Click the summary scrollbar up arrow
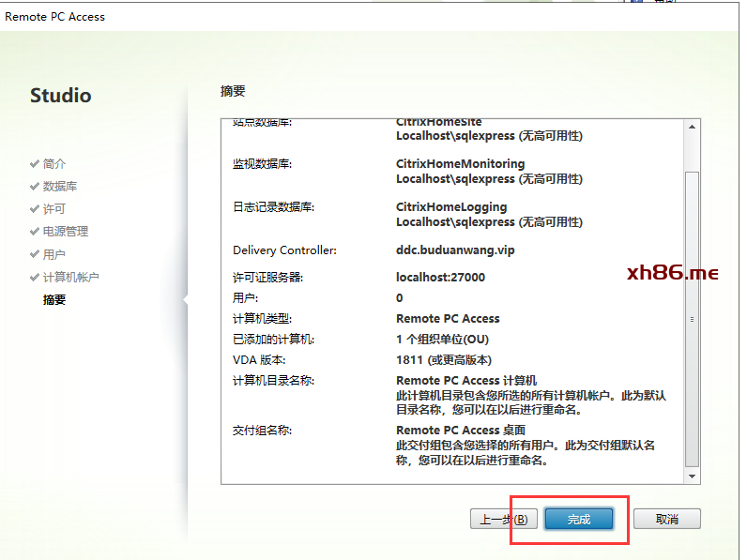The width and height of the screenshot is (747, 560). tap(693, 127)
